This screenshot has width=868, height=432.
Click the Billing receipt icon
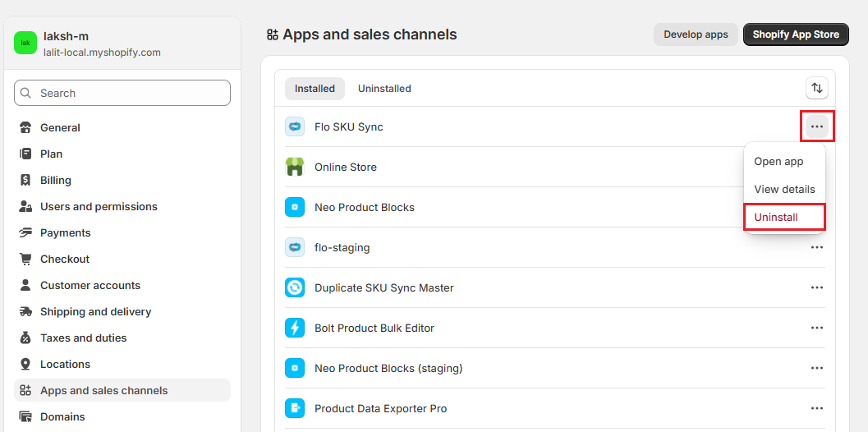(25, 181)
